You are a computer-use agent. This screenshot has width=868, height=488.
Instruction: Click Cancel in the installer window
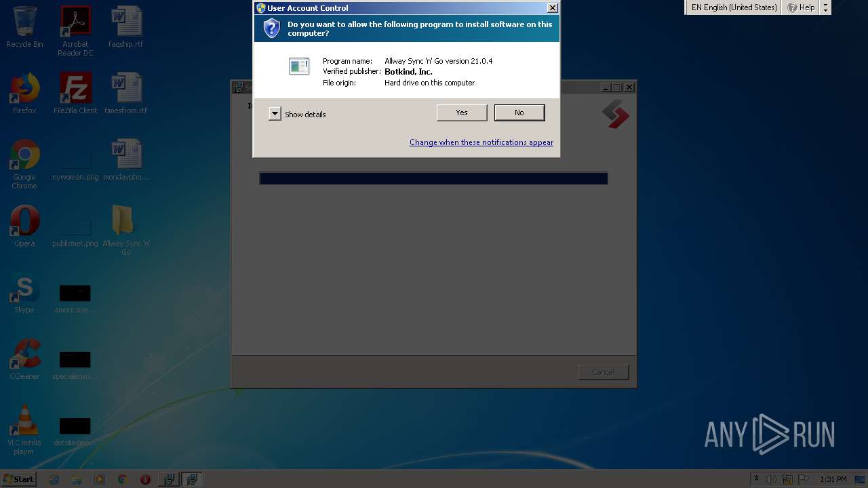604,372
